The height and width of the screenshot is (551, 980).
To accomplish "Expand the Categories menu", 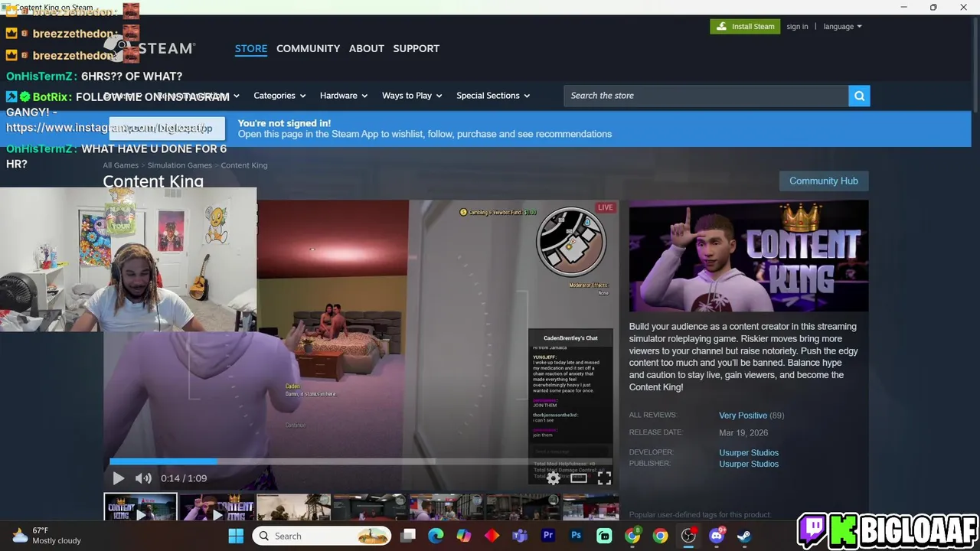I will point(279,96).
